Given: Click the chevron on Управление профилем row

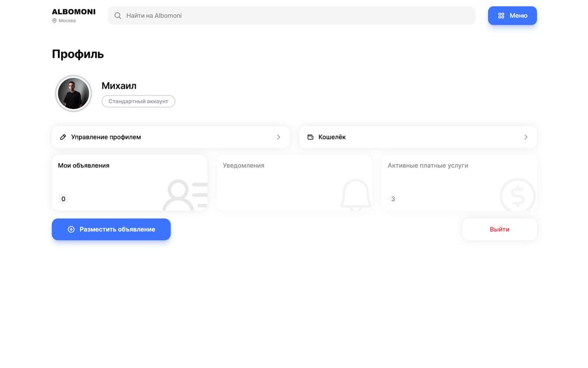Looking at the screenshot, I should [278, 137].
